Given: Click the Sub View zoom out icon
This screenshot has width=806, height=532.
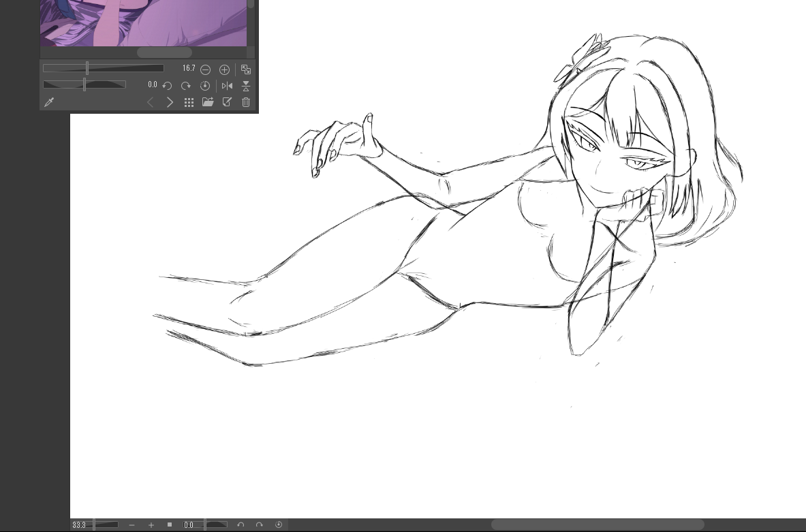Looking at the screenshot, I should (x=205, y=69).
